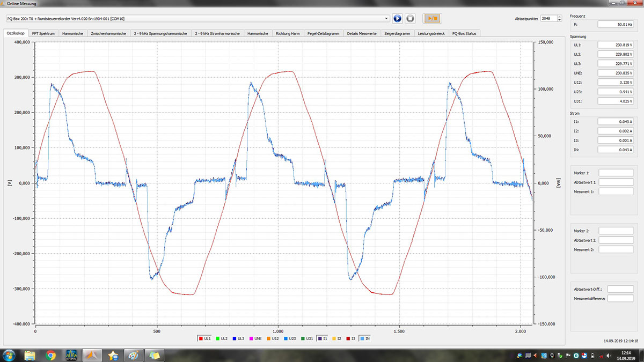644x362 pixels.
Task: Click the Abtastwert-Diff. field
Action: 620,289
